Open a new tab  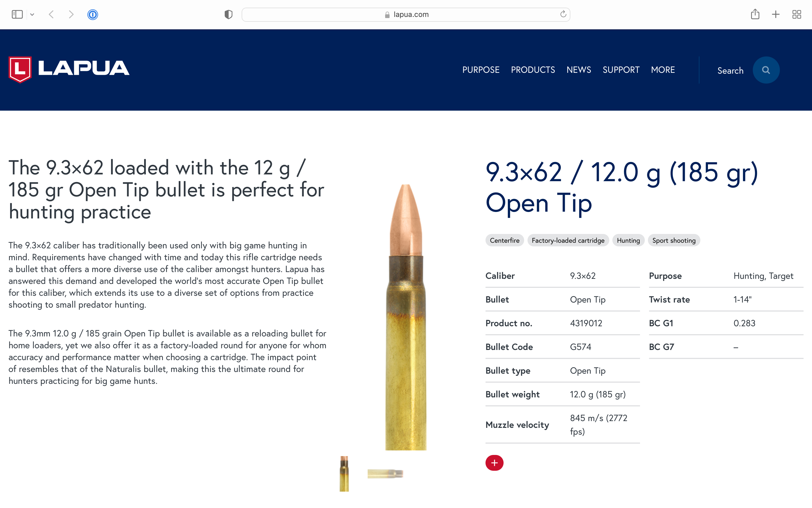click(776, 14)
